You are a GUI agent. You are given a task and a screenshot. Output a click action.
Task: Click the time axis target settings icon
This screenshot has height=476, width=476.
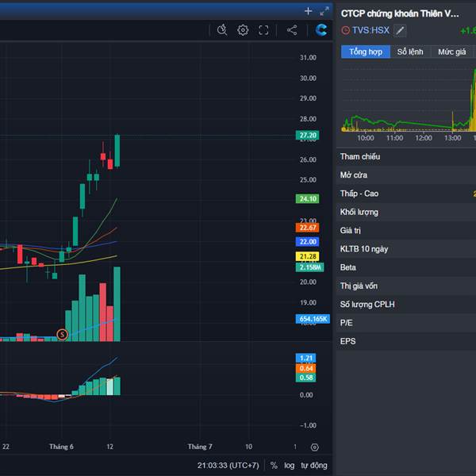(x=315, y=447)
